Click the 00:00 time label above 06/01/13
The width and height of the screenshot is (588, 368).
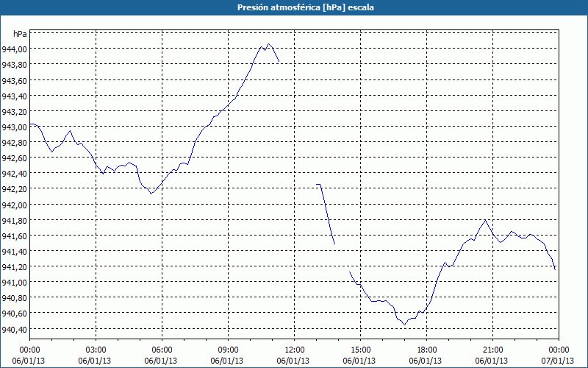tap(30, 350)
